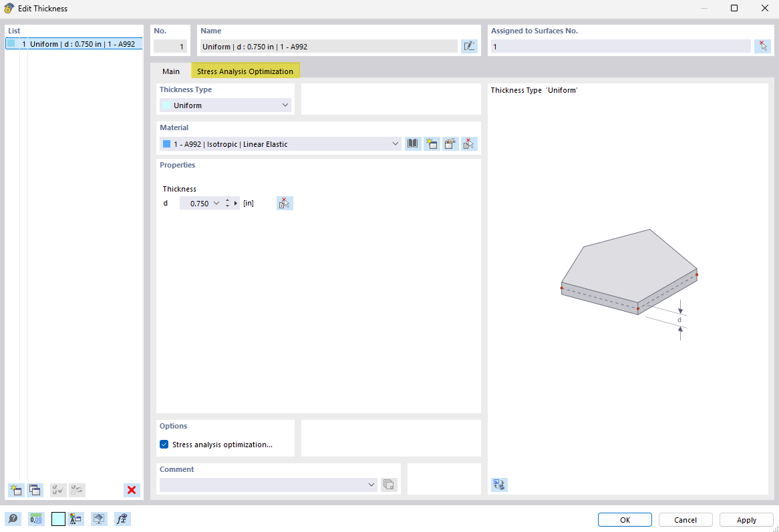Click the right arrow menu next to thickness d
Screen dimensions: 779x532
[x=236, y=203]
